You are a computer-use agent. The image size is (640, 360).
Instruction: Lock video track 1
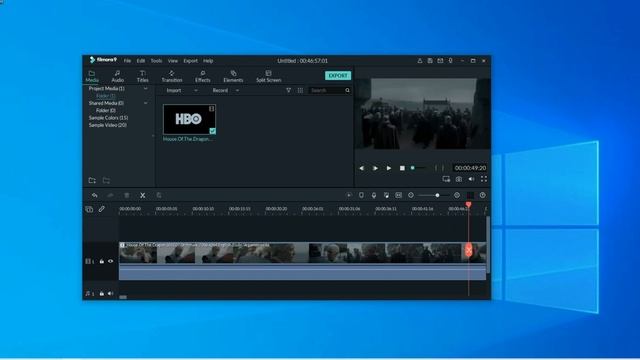pos(102,261)
